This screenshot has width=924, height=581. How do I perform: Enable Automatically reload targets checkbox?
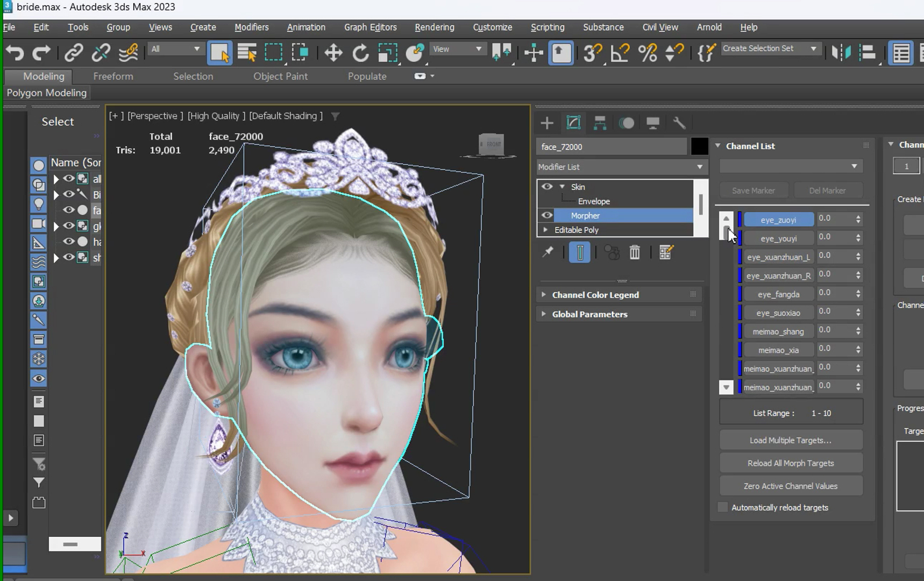pos(723,507)
